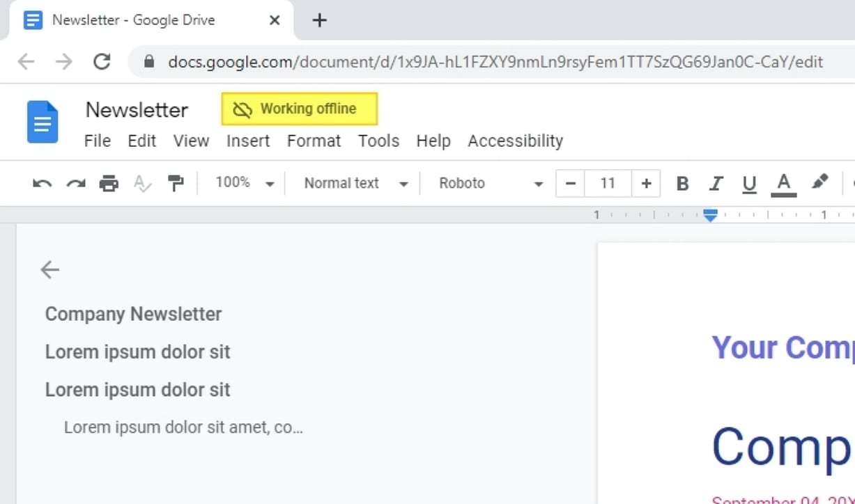Open the text color swatch
The width and height of the screenshot is (855, 504).
click(x=783, y=183)
